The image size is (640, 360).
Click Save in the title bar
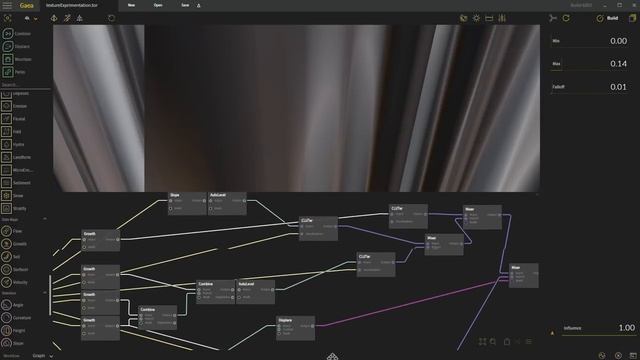coord(185,5)
